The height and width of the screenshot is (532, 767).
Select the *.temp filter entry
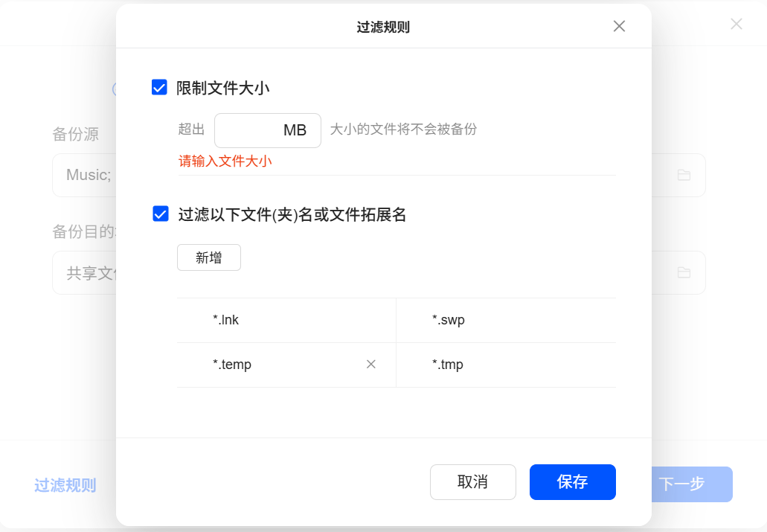point(232,365)
